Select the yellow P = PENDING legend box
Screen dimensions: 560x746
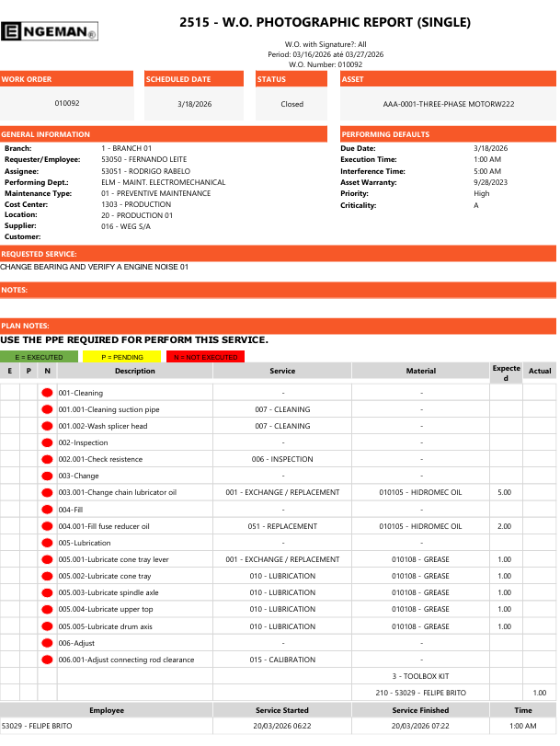click(121, 357)
